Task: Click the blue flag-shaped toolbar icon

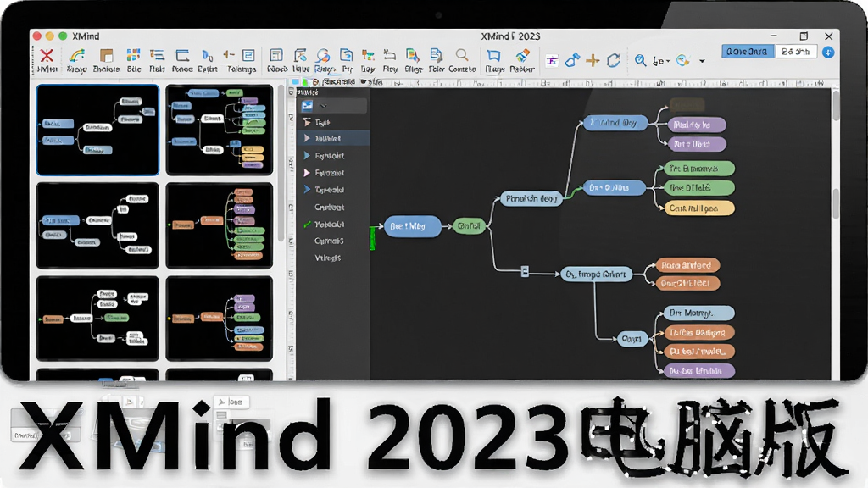Action: pyautogui.click(x=494, y=56)
